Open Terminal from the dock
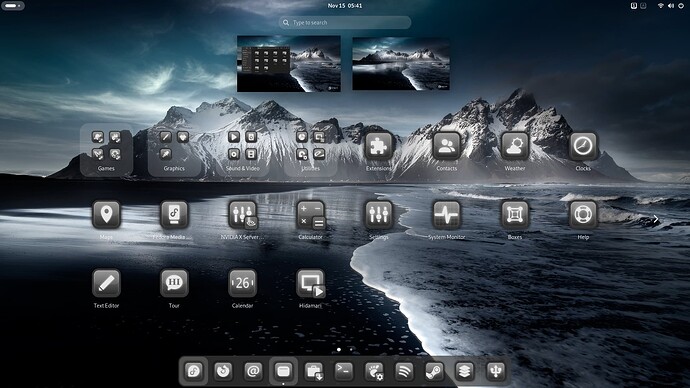This screenshot has height=388, width=690. (x=344, y=371)
